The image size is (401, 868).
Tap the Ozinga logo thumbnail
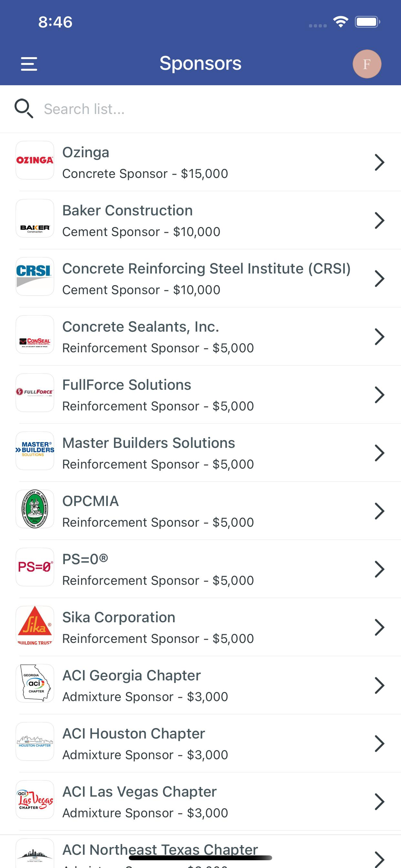[35, 160]
